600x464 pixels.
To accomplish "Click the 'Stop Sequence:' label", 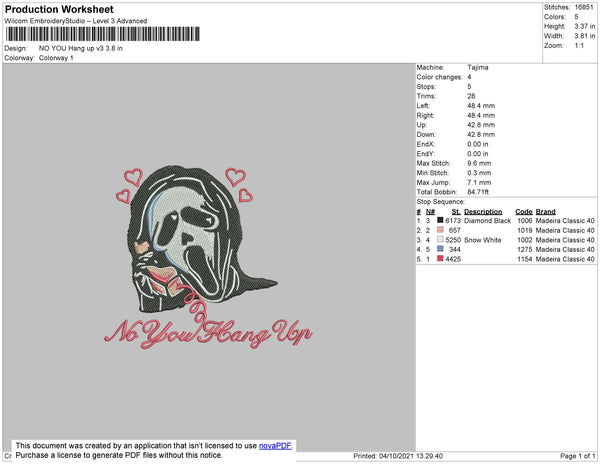I will [440, 202].
